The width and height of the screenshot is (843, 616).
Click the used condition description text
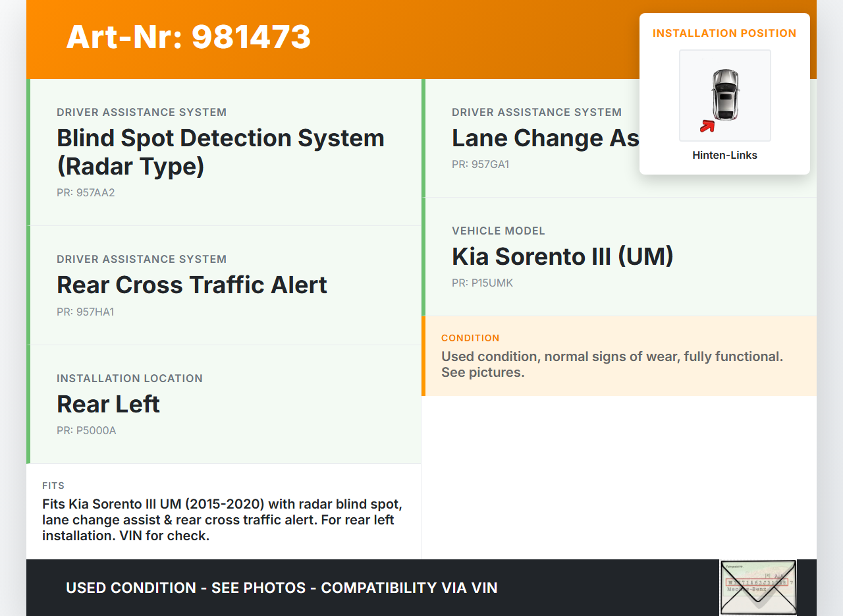click(612, 364)
